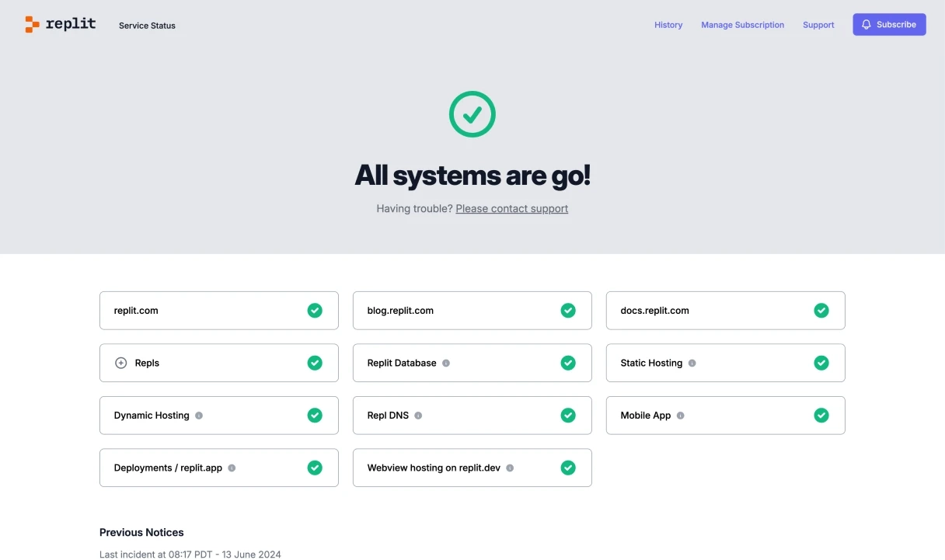Expand the Repls component group

pyautogui.click(x=121, y=363)
